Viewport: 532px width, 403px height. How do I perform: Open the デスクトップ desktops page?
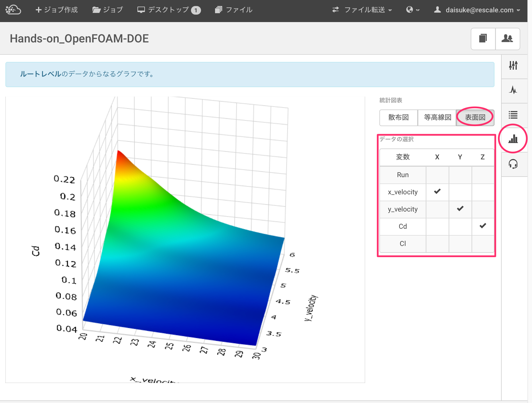point(169,10)
